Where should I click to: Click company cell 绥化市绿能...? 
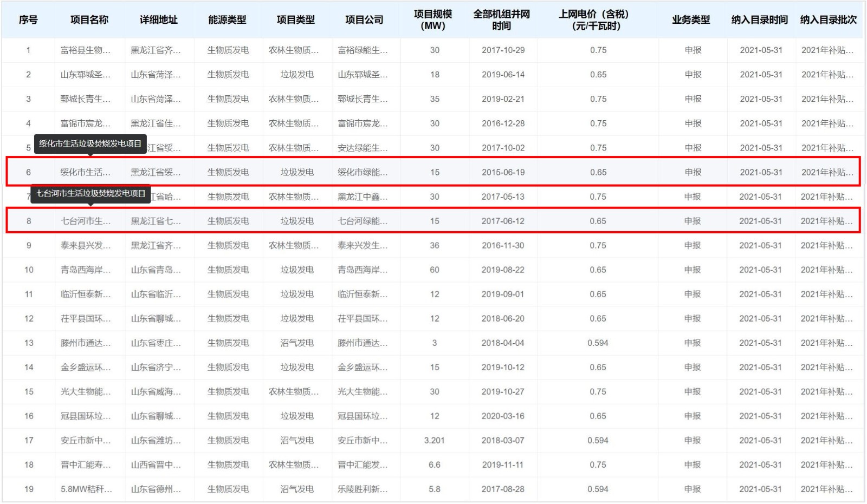point(363,172)
